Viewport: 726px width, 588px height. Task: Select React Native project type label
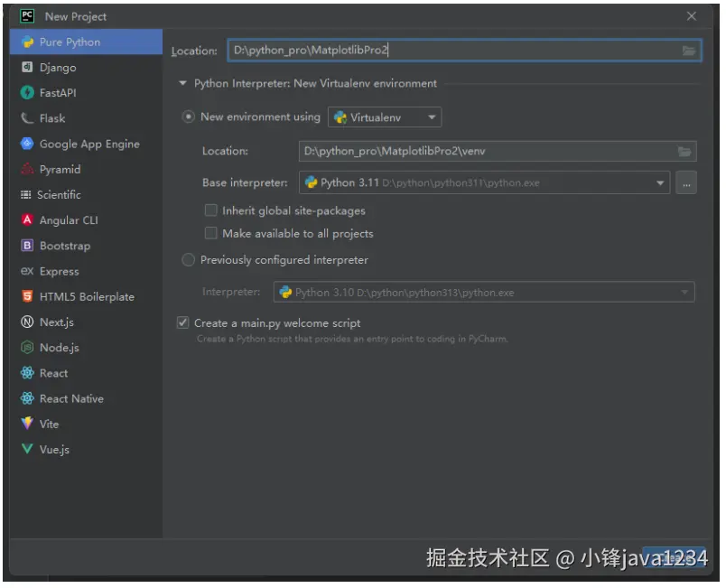(x=71, y=398)
